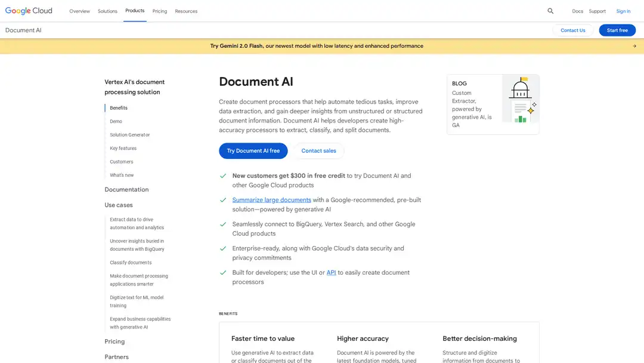Go to the Customers sidebar entry
Viewport: 644px width, 363px height.
pyautogui.click(x=122, y=162)
